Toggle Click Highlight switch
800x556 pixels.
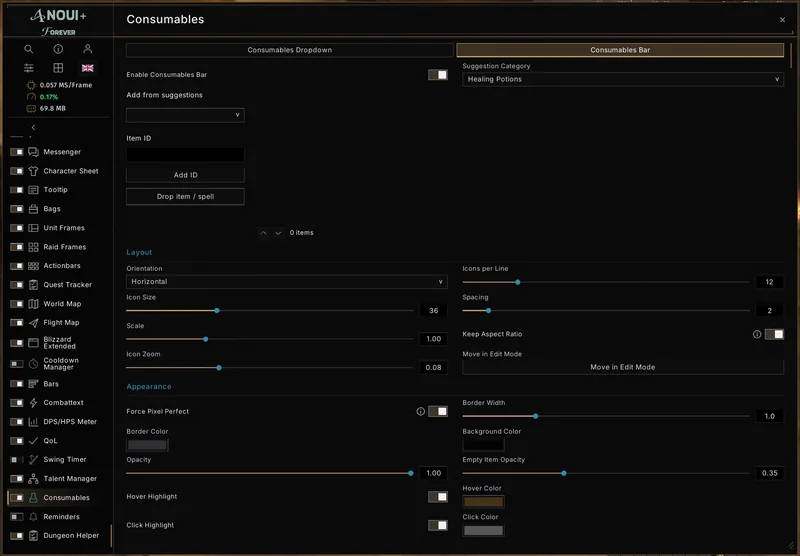point(438,525)
